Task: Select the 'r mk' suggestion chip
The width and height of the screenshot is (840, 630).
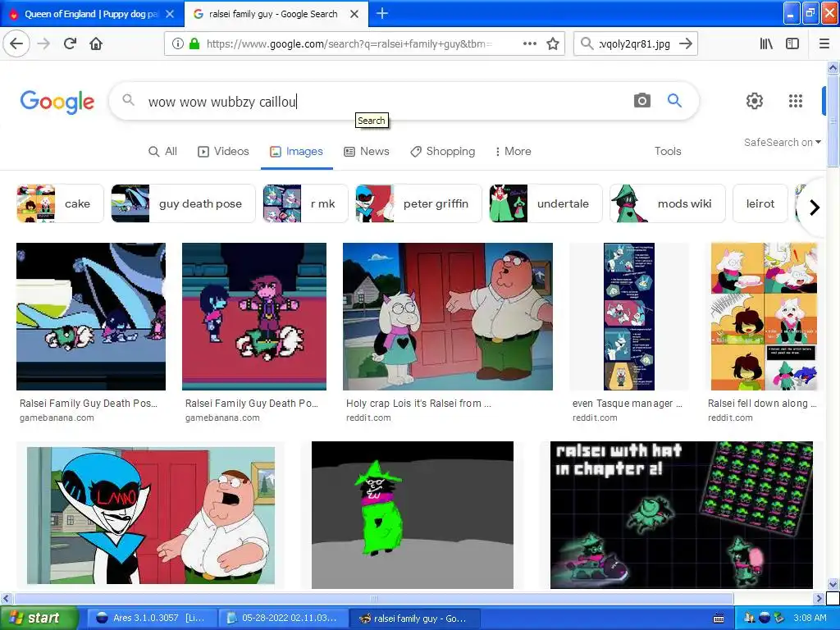Action: click(305, 203)
